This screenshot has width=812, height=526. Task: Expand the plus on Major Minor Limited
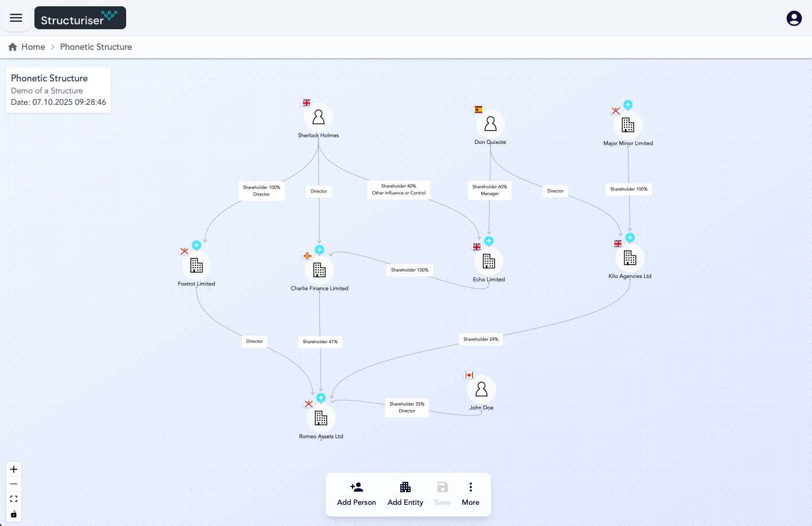[x=628, y=105]
